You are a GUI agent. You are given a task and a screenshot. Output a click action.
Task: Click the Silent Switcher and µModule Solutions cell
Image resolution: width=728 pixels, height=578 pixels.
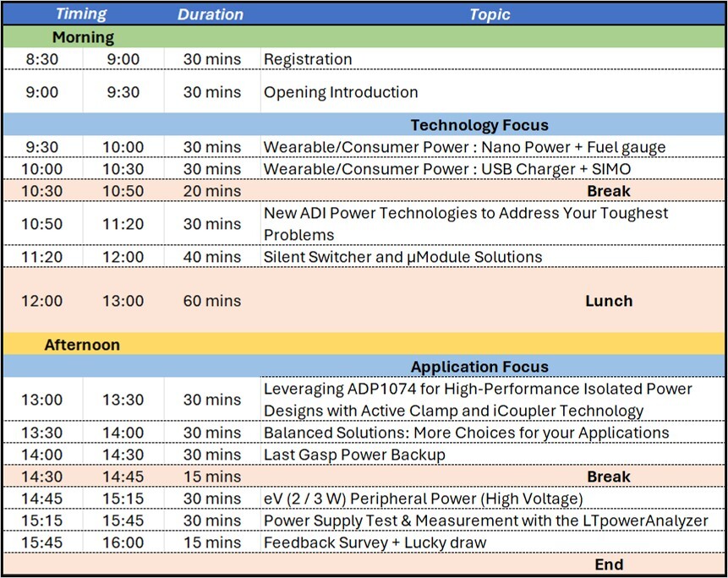pos(403,256)
